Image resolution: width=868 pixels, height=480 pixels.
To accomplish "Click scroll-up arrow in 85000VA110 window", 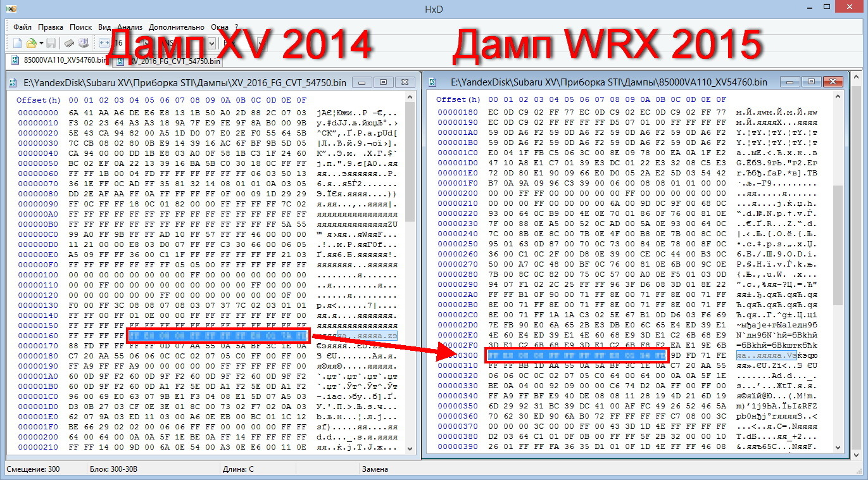I will tap(838, 97).
